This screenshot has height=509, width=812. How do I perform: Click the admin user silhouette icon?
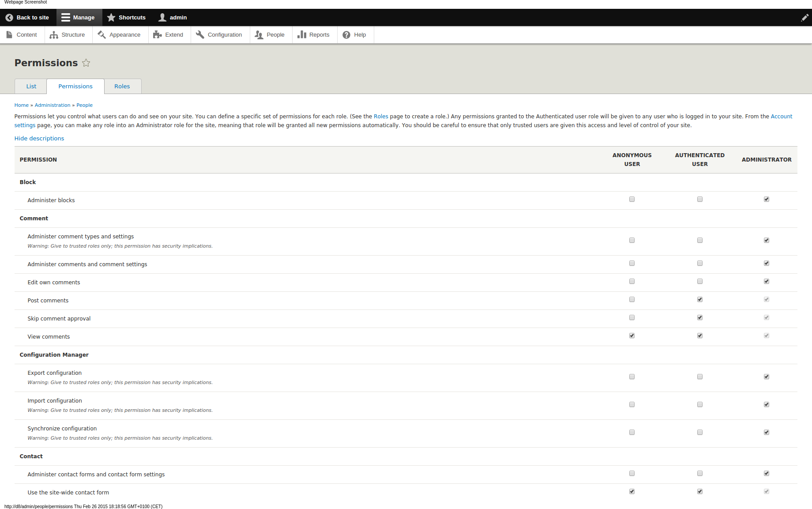(x=162, y=18)
